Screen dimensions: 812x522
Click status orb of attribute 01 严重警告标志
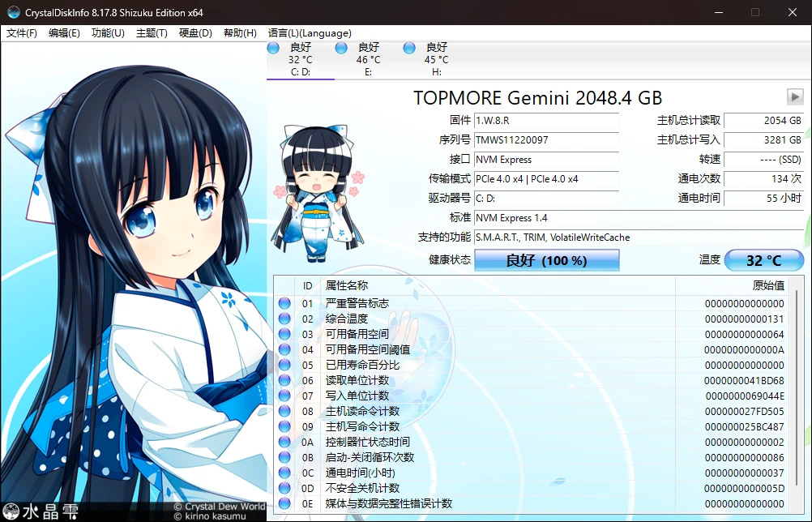point(284,303)
